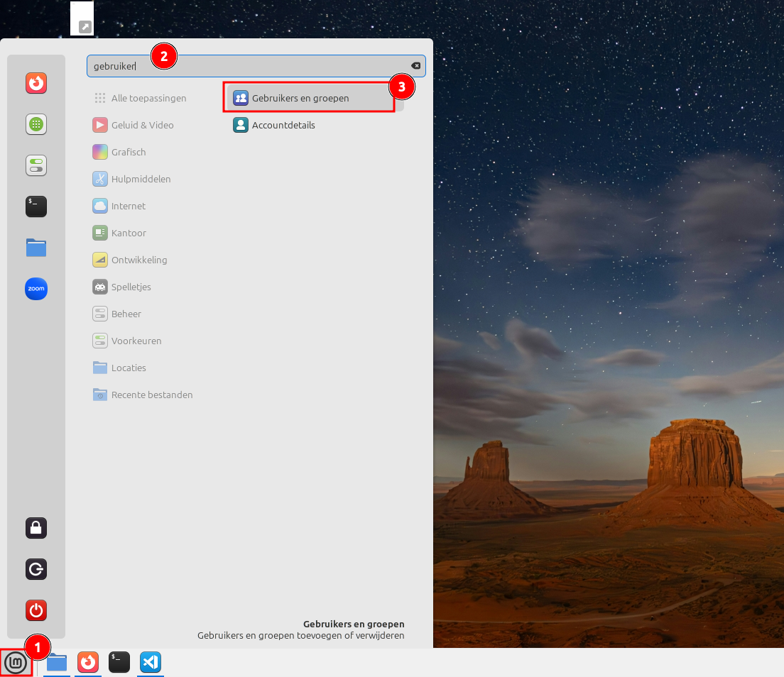The image size is (784, 677).
Task: Launch Zoom from the menu sidebar
Action: tap(36, 289)
